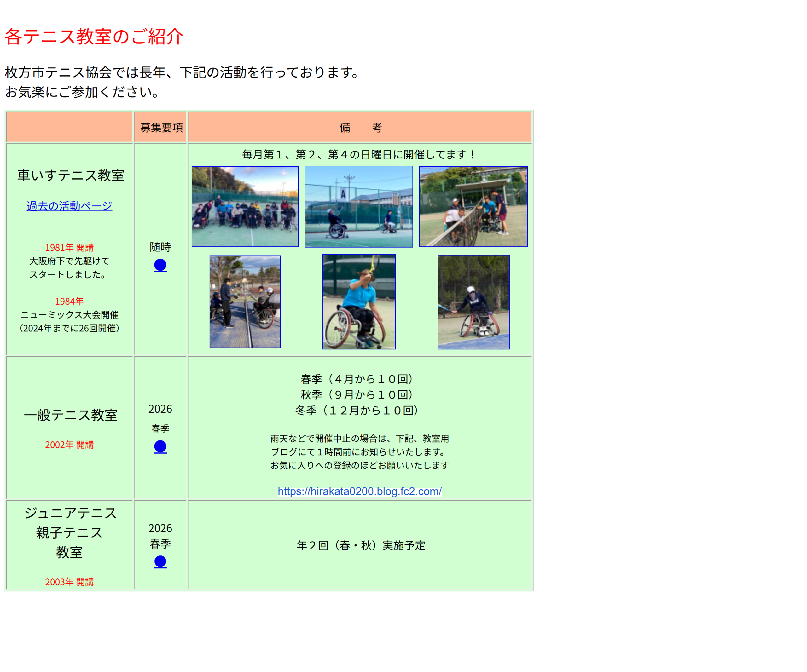Click 春季（４月から１０回） line
The height and width of the screenshot is (672, 807).
pyautogui.click(x=357, y=379)
